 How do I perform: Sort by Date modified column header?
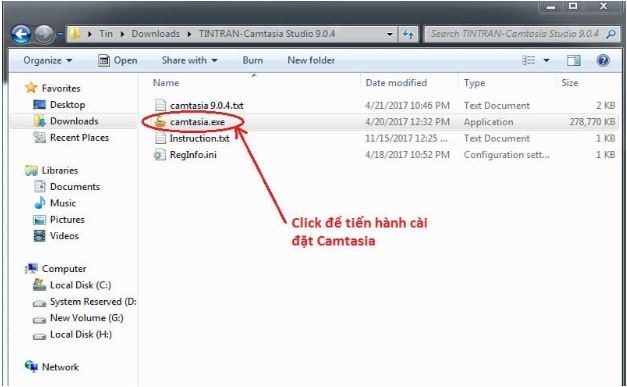pos(396,83)
